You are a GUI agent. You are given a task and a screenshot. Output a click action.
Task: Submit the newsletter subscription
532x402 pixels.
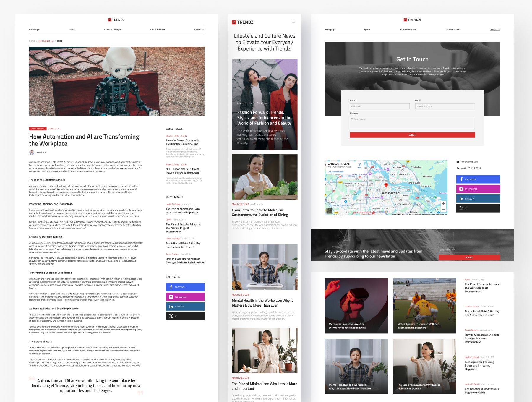pos(469,257)
